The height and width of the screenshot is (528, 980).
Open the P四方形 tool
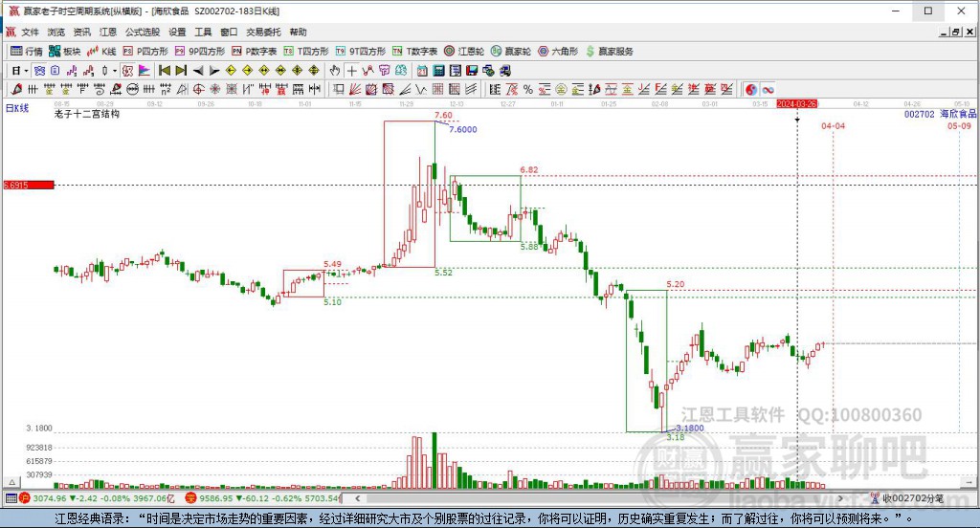pos(145,52)
